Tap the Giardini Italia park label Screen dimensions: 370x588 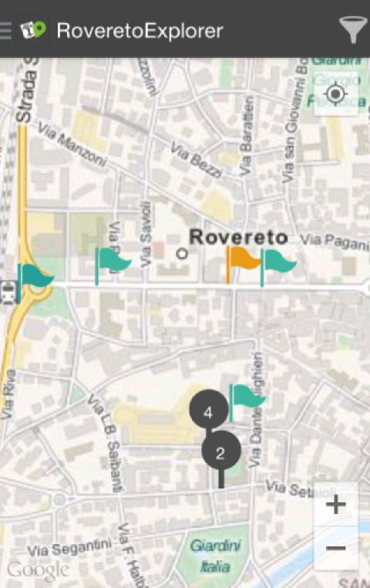(215, 556)
